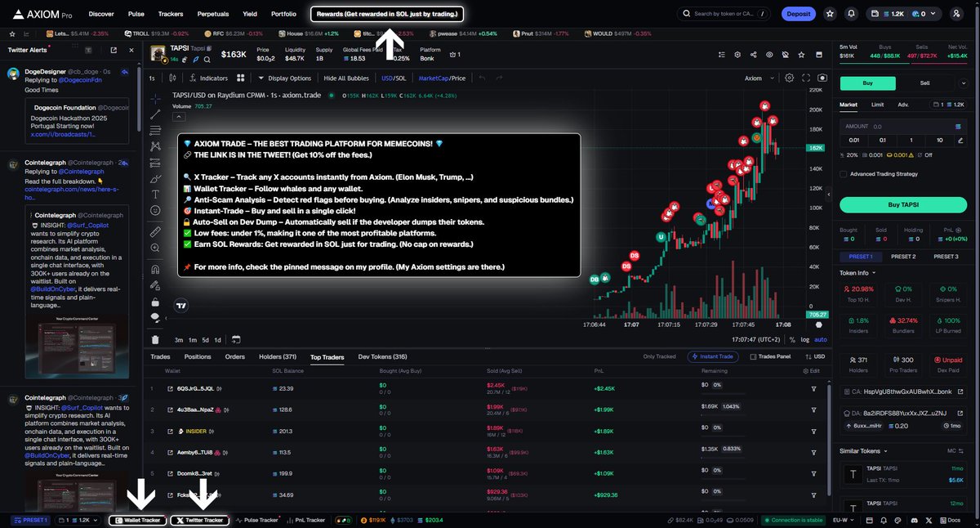Select the emoji sticker tool
Screen dimensions: 980x528
coord(155,211)
